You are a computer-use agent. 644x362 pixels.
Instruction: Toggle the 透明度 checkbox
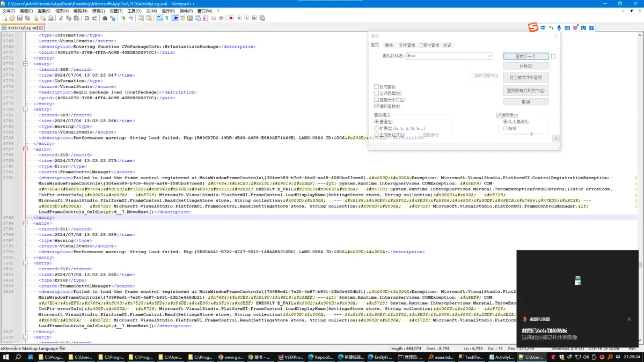[x=498, y=115]
